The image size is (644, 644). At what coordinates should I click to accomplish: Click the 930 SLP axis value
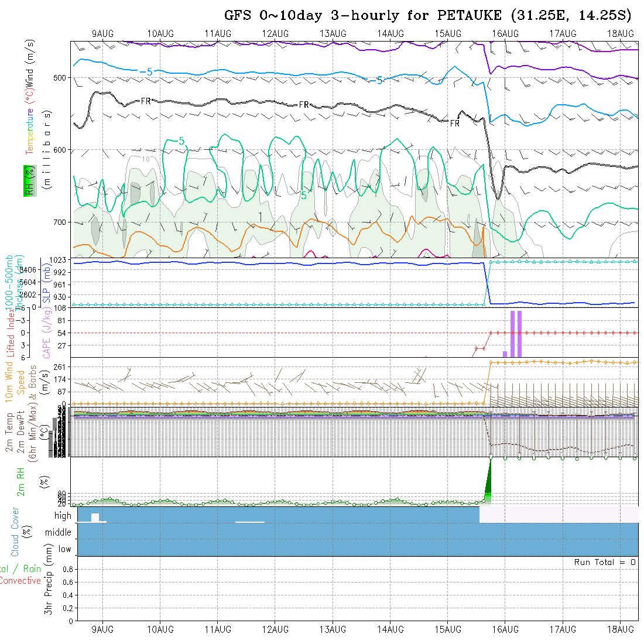point(59,297)
